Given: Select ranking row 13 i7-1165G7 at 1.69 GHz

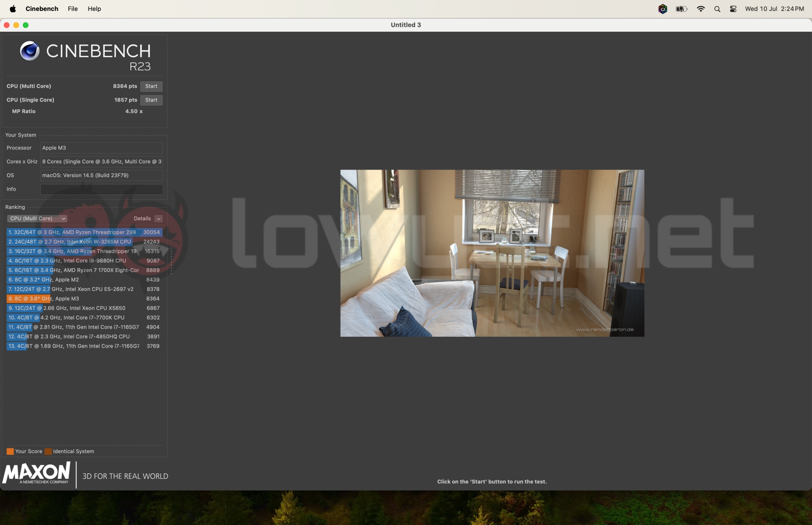Looking at the screenshot, I should click(x=84, y=346).
